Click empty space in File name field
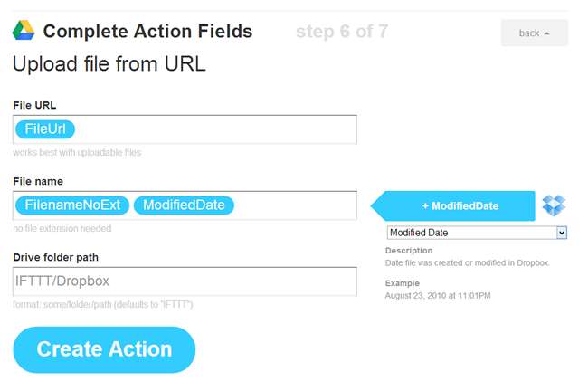This screenshot has width=588, height=391. point(294,205)
